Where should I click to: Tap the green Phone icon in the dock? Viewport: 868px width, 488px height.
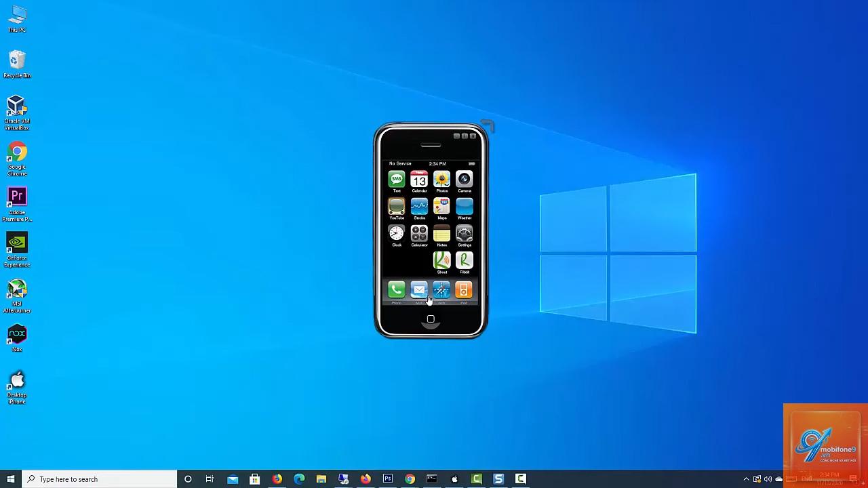click(397, 290)
